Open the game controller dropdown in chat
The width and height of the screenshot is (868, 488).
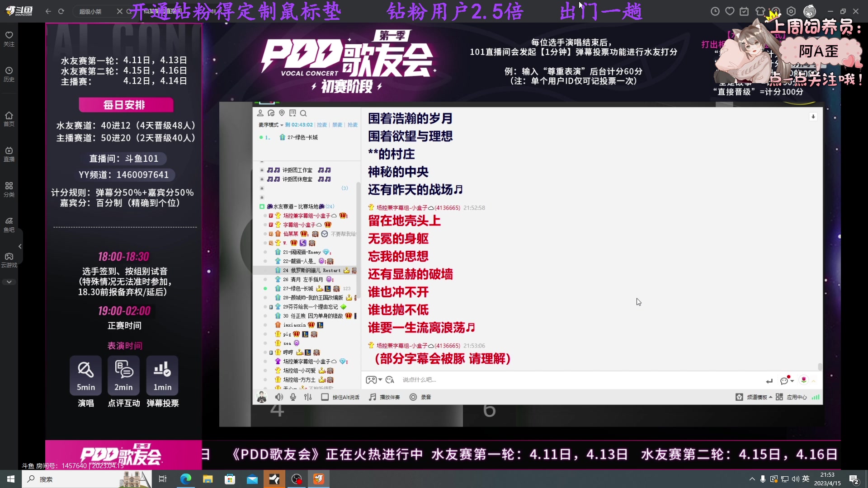(x=373, y=380)
